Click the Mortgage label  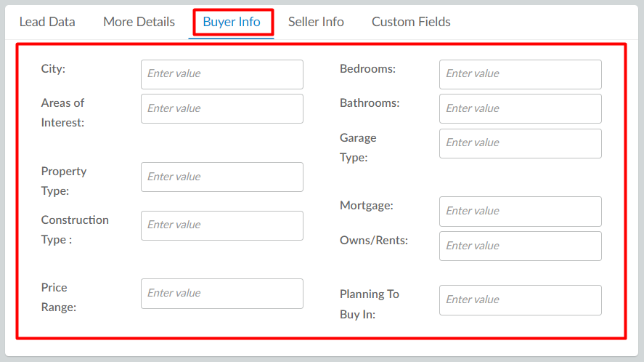point(367,205)
